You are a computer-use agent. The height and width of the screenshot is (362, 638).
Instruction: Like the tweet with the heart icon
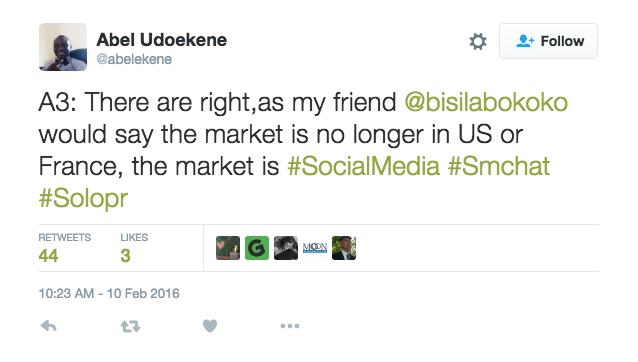click(x=210, y=326)
